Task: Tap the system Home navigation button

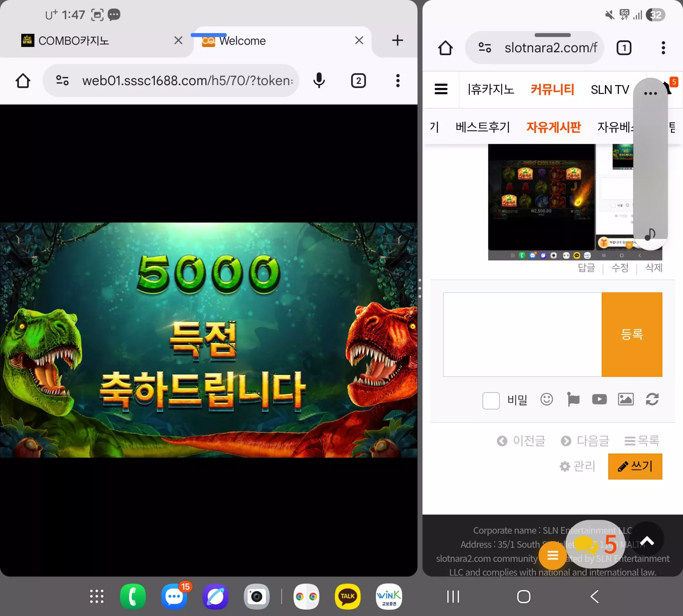Action: (524, 597)
